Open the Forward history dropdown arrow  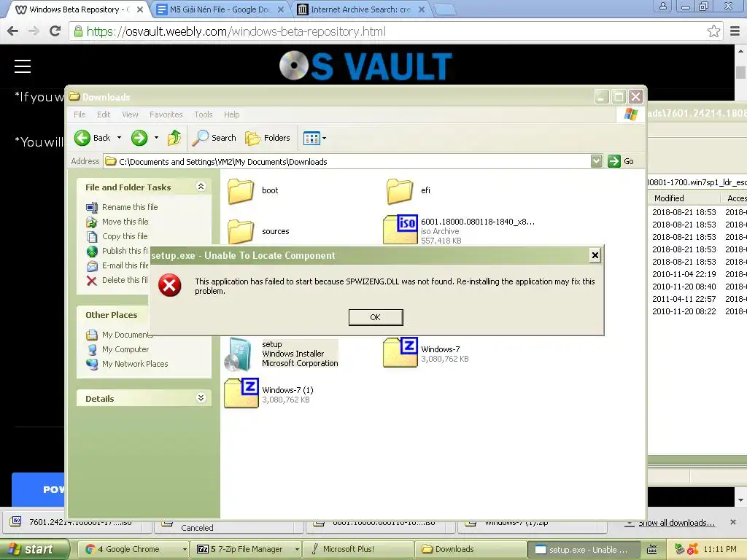[156, 138]
